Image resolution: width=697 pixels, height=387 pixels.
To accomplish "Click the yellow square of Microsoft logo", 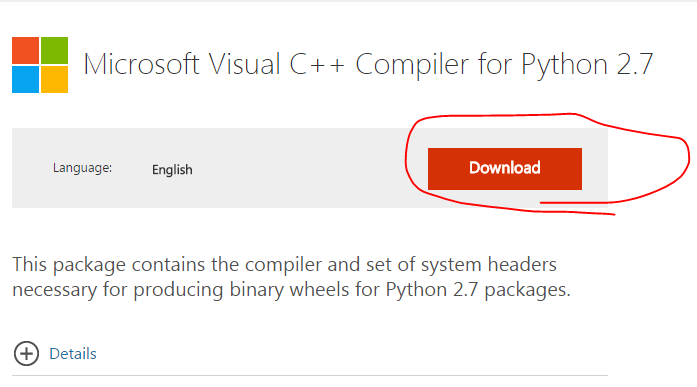I will point(55,80).
